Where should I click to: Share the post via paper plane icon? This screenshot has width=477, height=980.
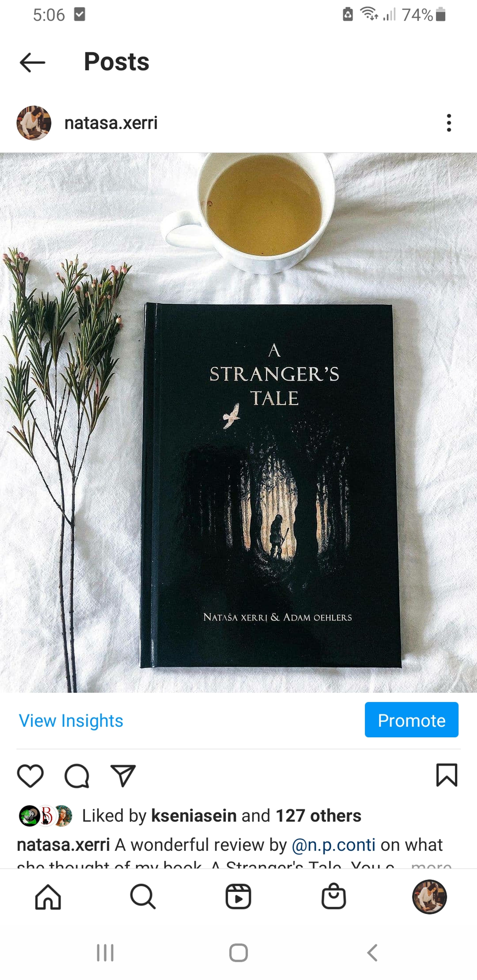tap(123, 776)
